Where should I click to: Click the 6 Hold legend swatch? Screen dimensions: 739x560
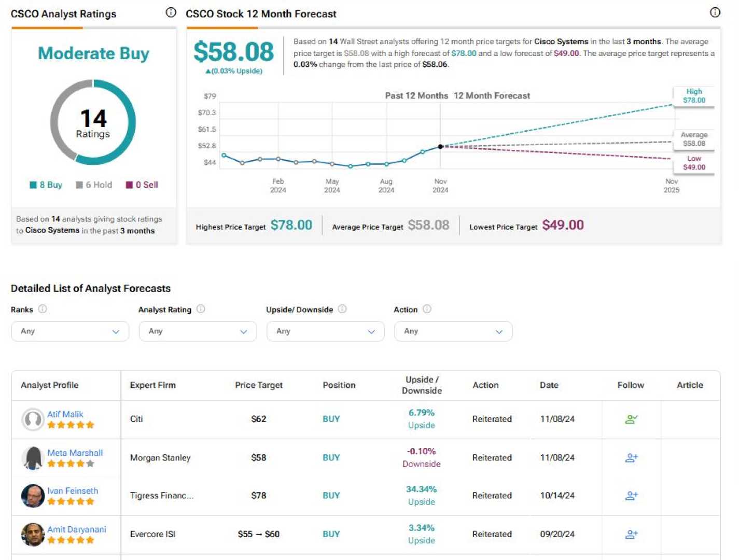coord(79,185)
